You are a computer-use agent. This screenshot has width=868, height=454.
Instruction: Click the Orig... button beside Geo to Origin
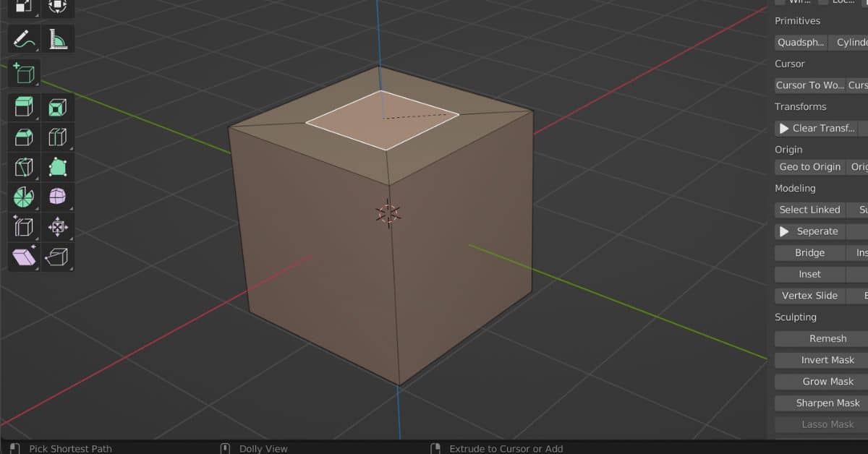pyautogui.click(x=857, y=167)
